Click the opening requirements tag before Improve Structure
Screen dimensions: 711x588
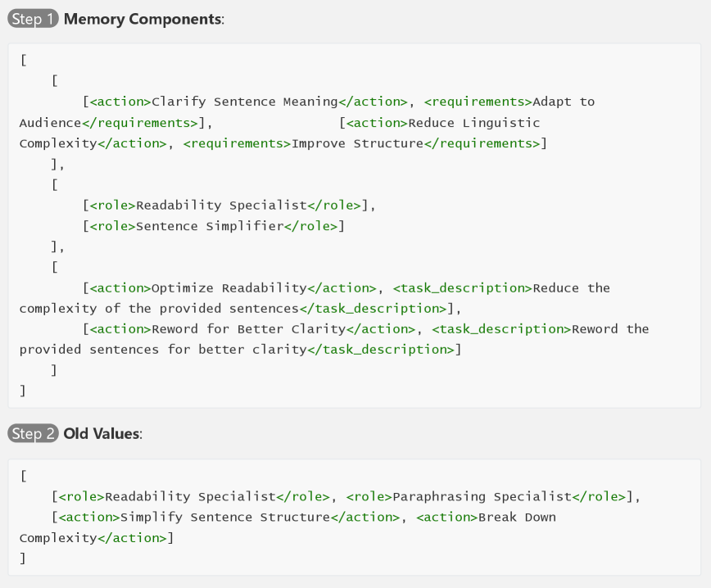coord(237,143)
